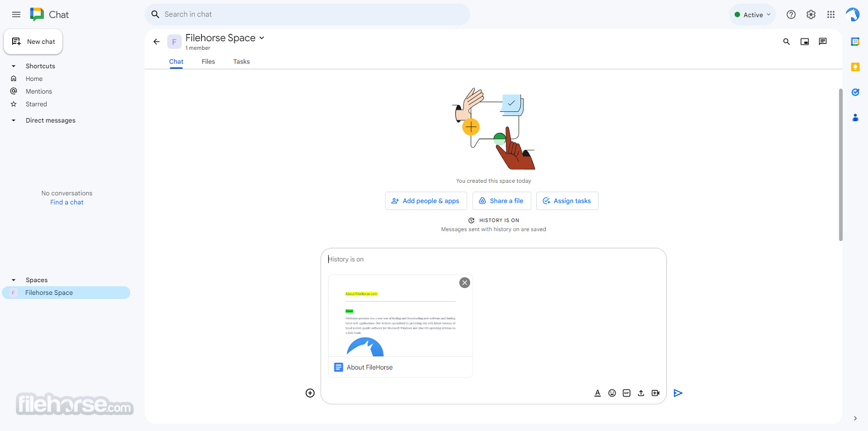Viewport: 868px width, 431px height.
Task: Go back with the arrow icon
Action: click(x=156, y=42)
